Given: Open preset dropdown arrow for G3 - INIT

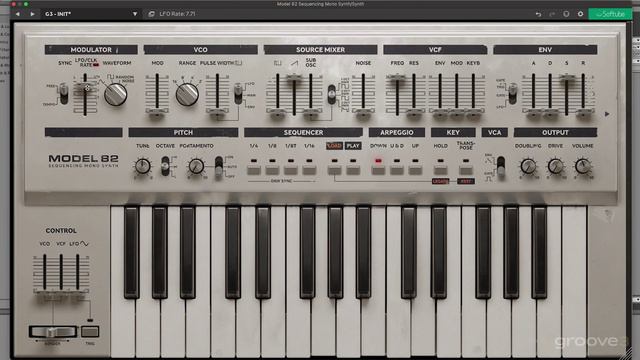Looking at the screenshot, I should point(135,14).
